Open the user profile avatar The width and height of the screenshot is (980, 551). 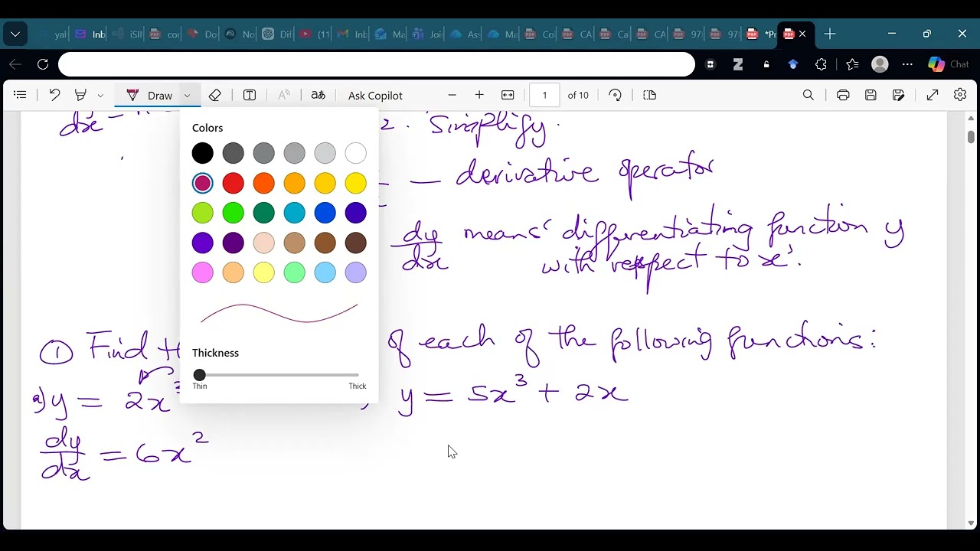pos(880,64)
